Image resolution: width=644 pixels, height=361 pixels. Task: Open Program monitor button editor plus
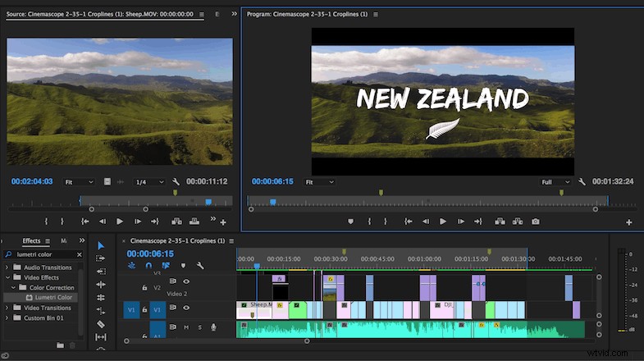628,222
